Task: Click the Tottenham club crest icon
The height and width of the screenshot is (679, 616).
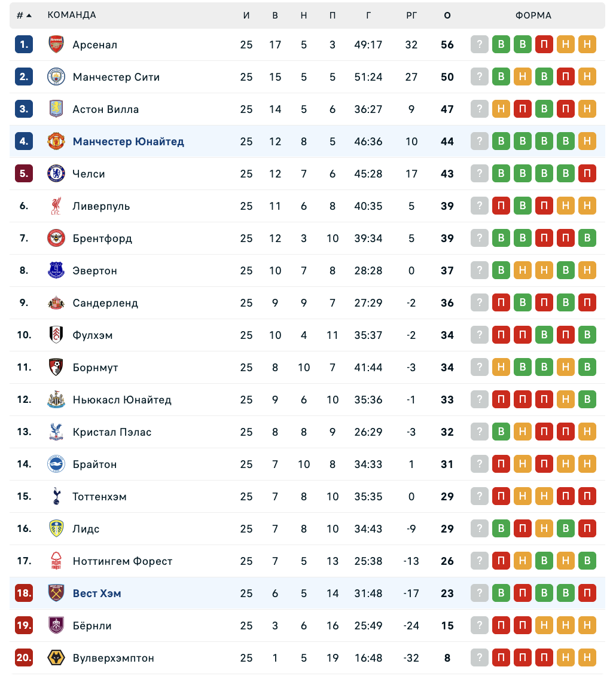Action: coord(56,497)
